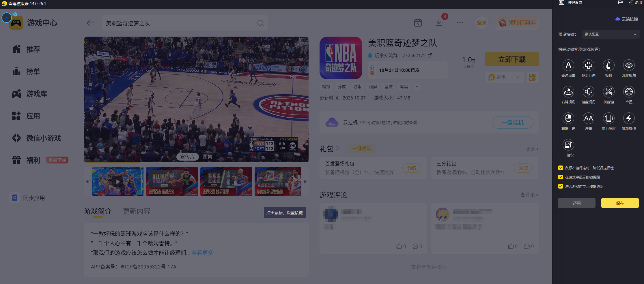Claim the 首发登场礼包 with 领取

pyautogui.click(x=412, y=168)
